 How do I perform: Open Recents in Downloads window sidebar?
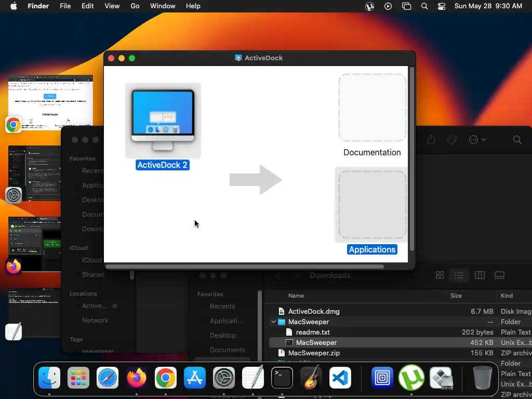point(222,306)
